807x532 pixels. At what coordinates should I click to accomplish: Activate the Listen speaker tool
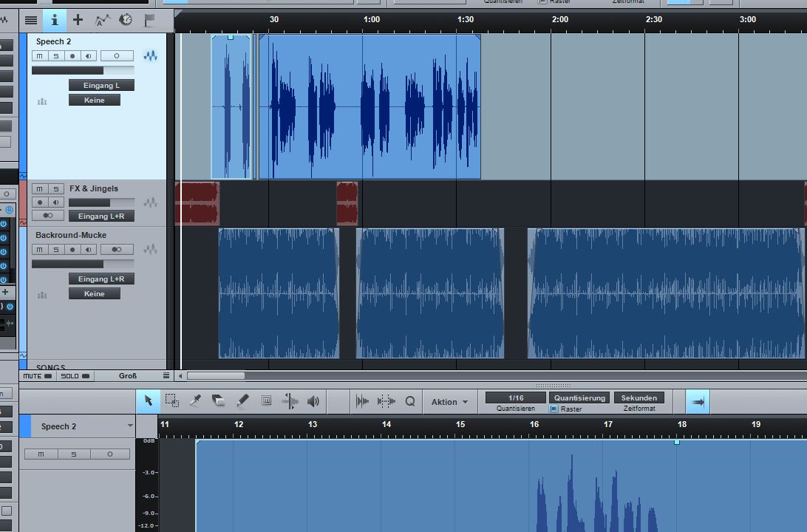click(313, 401)
